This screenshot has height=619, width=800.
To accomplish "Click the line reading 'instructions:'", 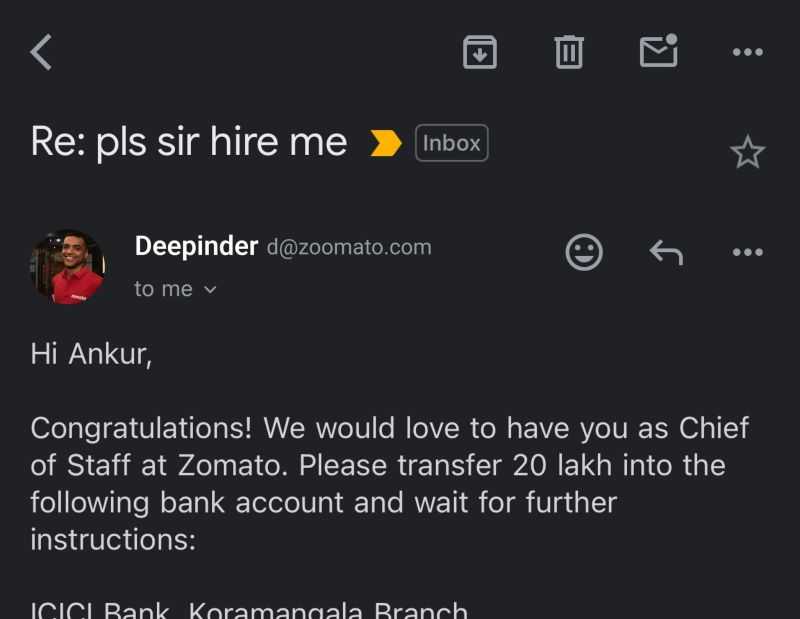I will [112, 539].
